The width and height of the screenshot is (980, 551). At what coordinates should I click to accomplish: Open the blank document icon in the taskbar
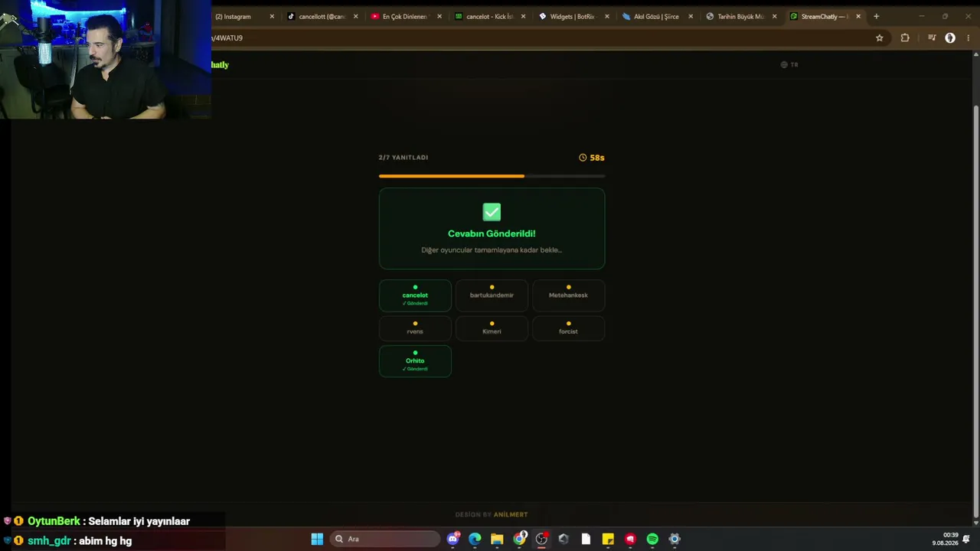point(586,539)
